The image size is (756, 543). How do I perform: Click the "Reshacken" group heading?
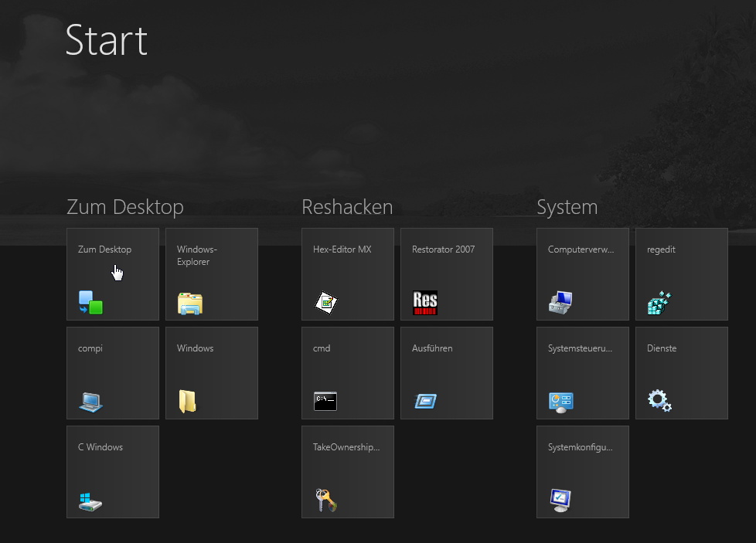[x=347, y=207]
